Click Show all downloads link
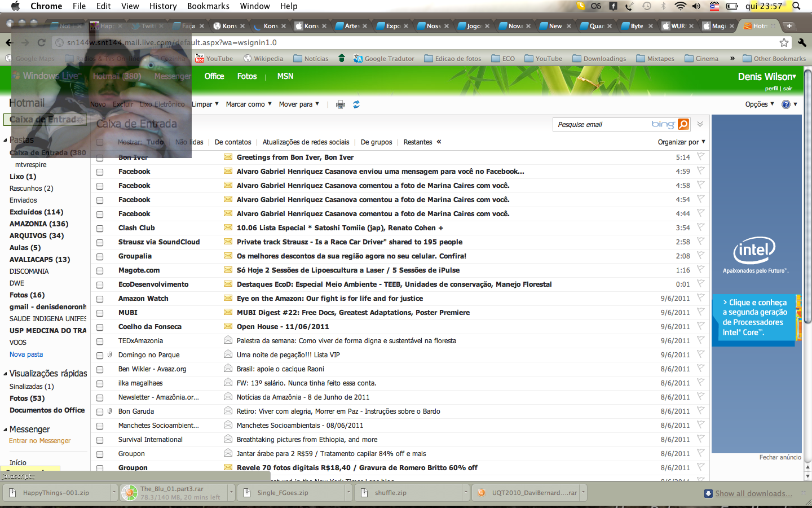Image resolution: width=812 pixels, height=508 pixels. click(753, 493)
